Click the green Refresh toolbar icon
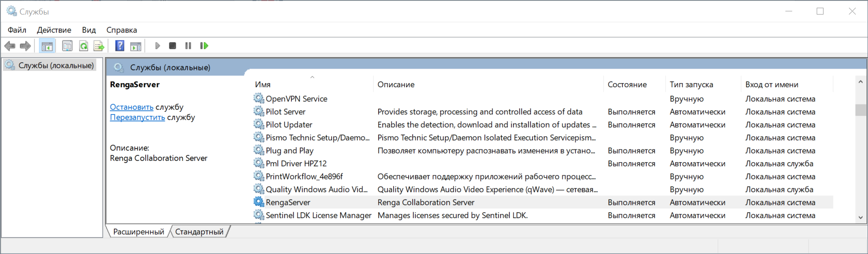 (x=84, y=46)
